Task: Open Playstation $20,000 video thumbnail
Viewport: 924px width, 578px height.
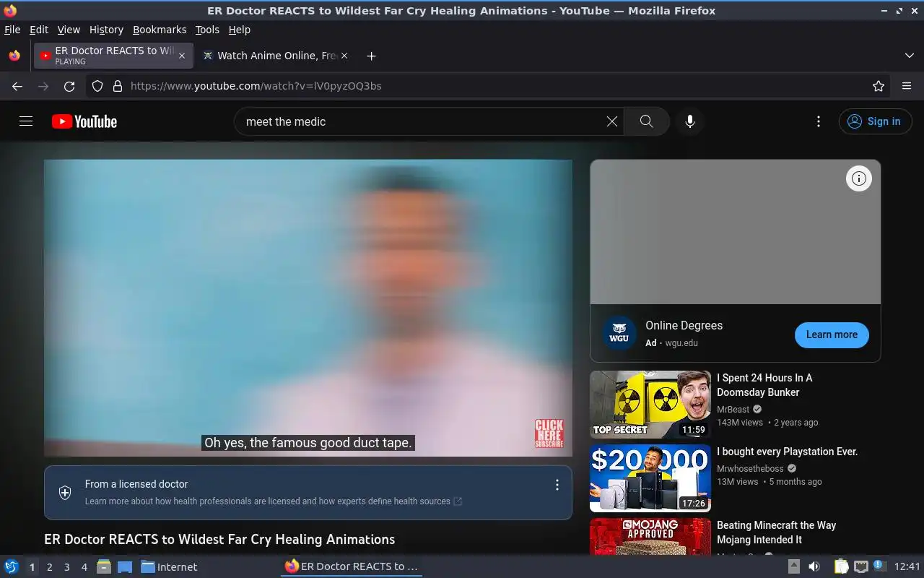Action: (x=650, y=478)
